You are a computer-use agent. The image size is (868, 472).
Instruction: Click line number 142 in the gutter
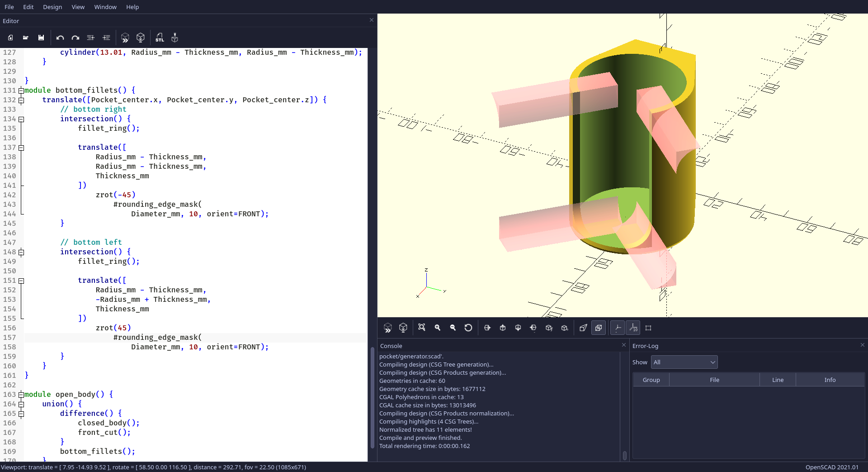tap(9, 195)
